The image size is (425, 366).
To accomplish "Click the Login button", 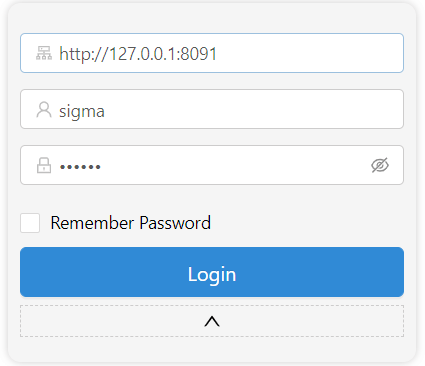I will tap(212, 272).
